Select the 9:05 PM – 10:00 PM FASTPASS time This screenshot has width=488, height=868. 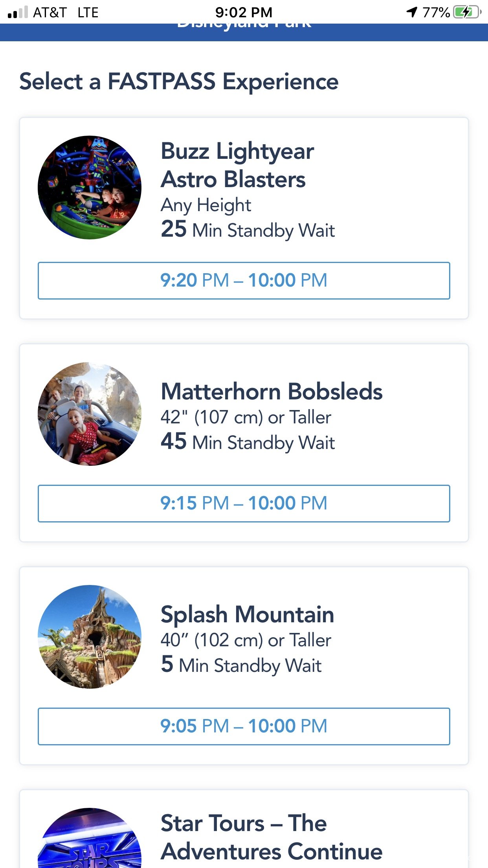coord(244,726)
